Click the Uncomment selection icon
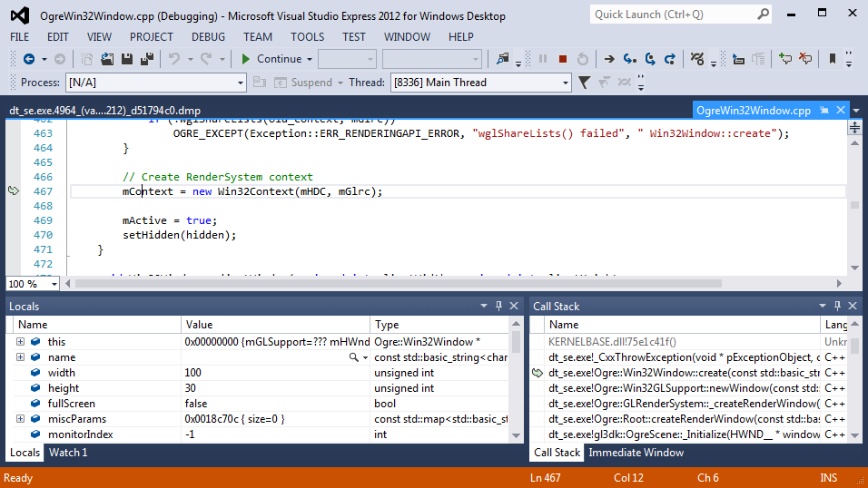Viewport: 868px width, 488px height. click(805, 59)
